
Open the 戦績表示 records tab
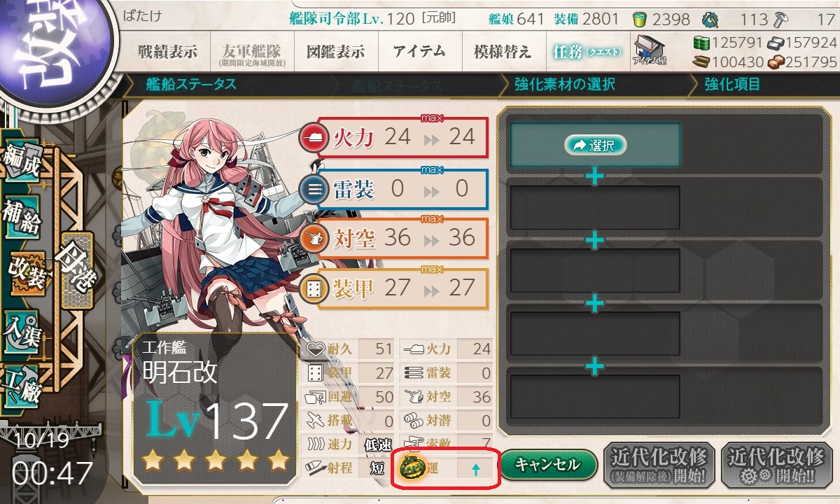(167, 51)
